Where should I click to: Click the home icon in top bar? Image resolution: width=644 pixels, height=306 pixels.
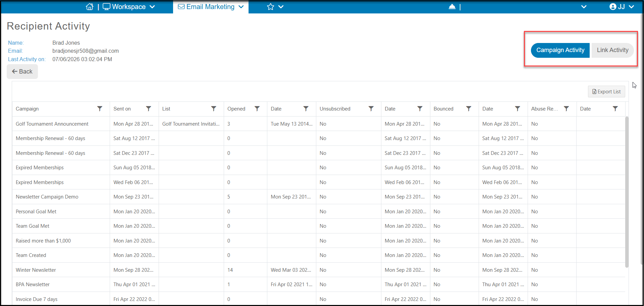(90, 7)
